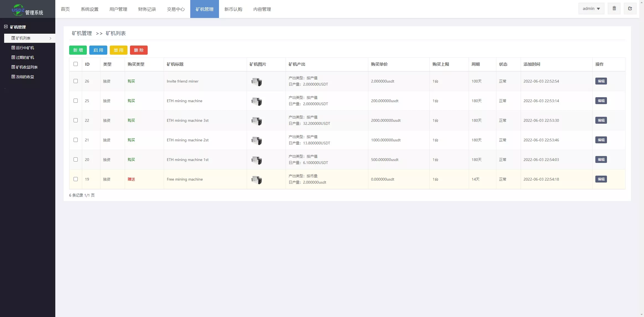Click Free mining machine image thumbnail
This screenshot has height=317, width=644.
(257, 180)
